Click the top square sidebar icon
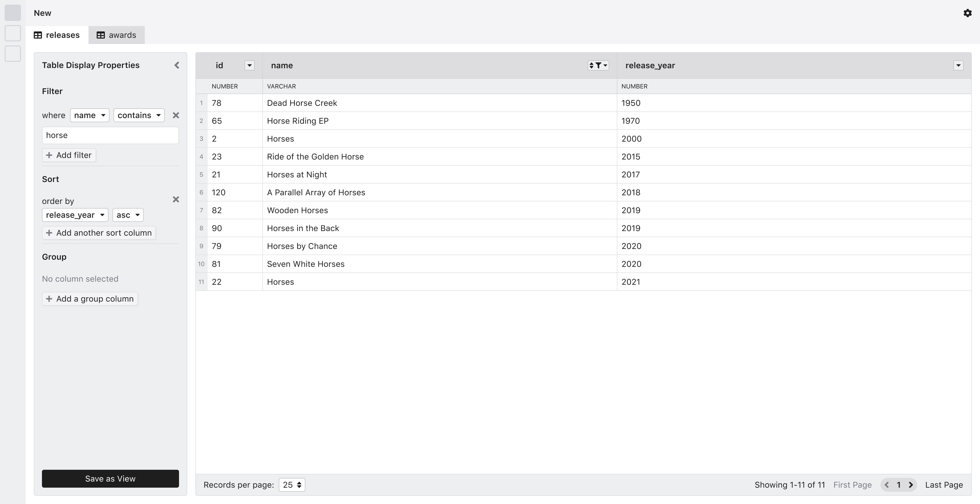 13,13
